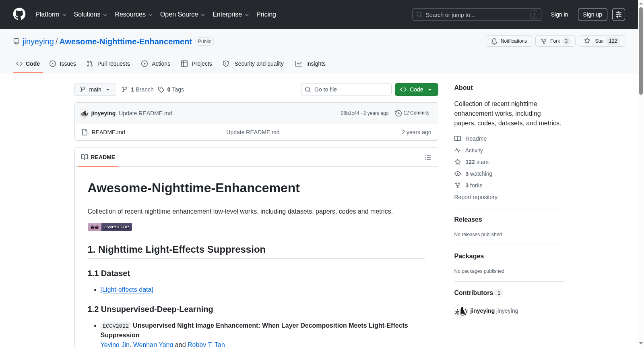This screenshot has width=644, height=347.
Task: Switch to the Projects tab
Action: point(196,64)
